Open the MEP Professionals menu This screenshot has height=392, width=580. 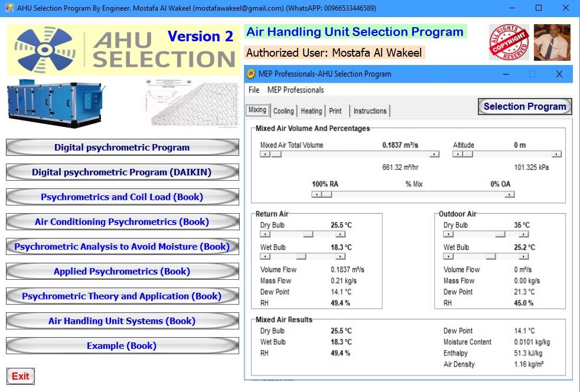[x=295, y=90]
